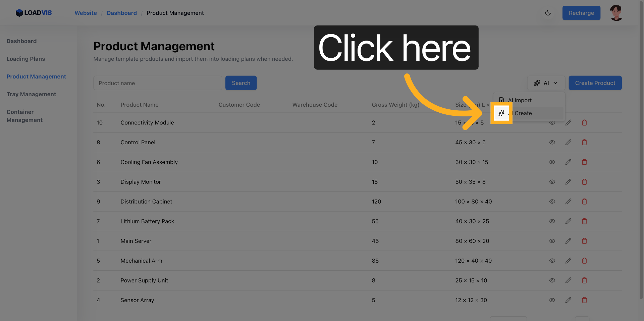Open Tray Management in the sidebar
644x321 pixels.
[31, 95]
